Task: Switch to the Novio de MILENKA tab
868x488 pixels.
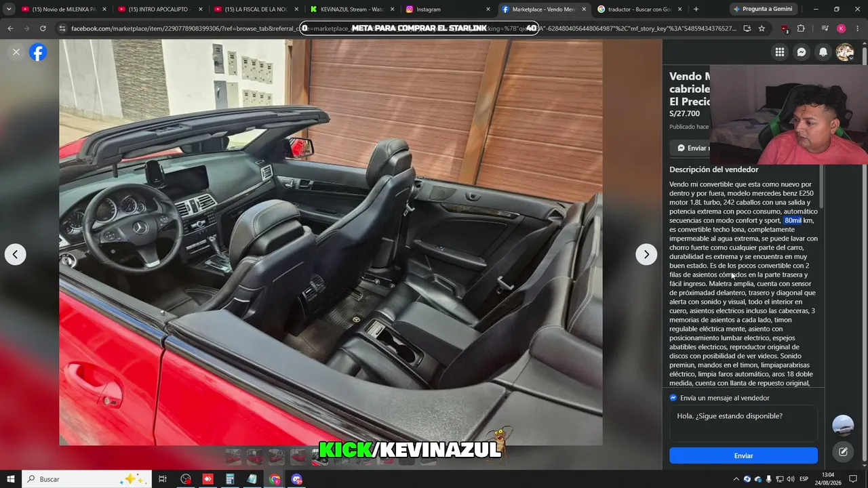Action: (63, 9)
